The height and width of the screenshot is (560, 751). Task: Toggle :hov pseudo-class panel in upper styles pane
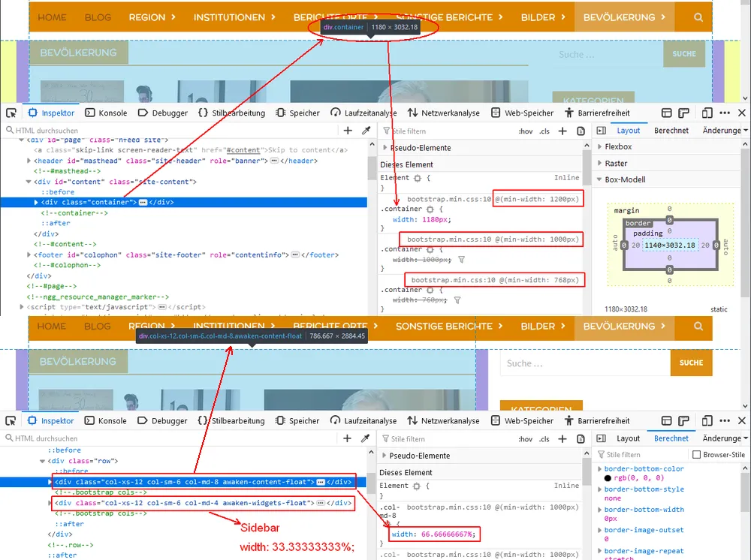click(526, 131)
